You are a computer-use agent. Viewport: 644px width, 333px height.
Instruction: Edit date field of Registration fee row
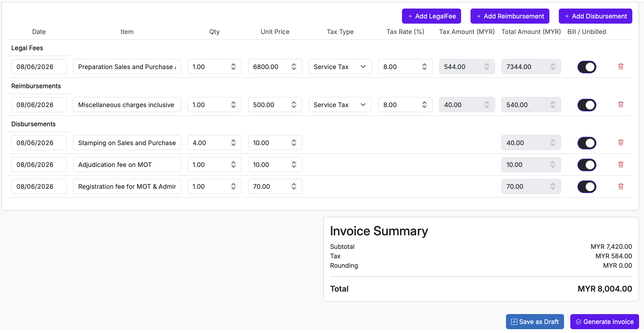tap(39, 186)
